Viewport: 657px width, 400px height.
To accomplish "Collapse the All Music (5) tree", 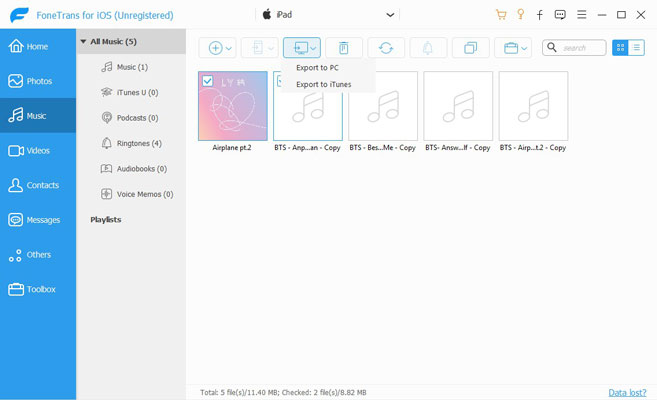I will point(83,41).
